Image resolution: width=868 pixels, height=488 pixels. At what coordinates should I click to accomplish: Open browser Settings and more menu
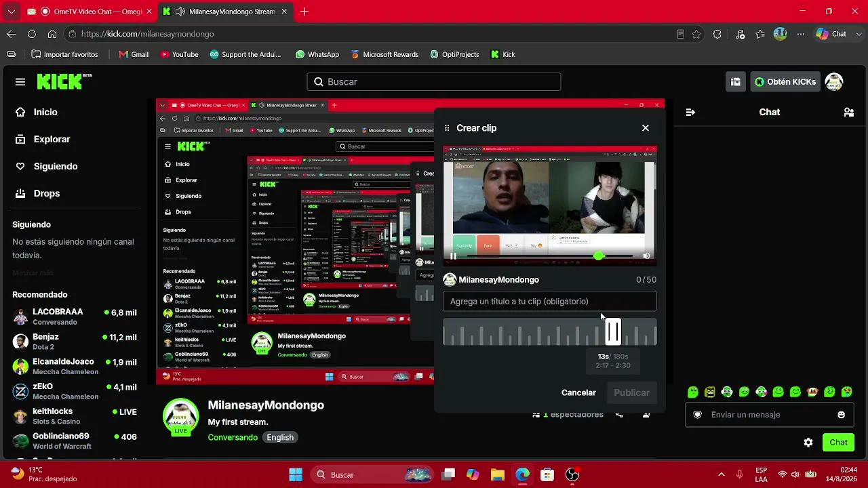pyautogui.click(x=801, y=34)
